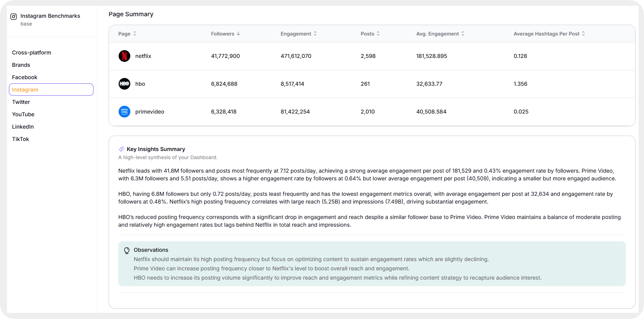This screenshot has height=319, width=644.
Task: Click paragraph beginning 'HBO's reduced posting frequency'
Action: coord(370,221)
